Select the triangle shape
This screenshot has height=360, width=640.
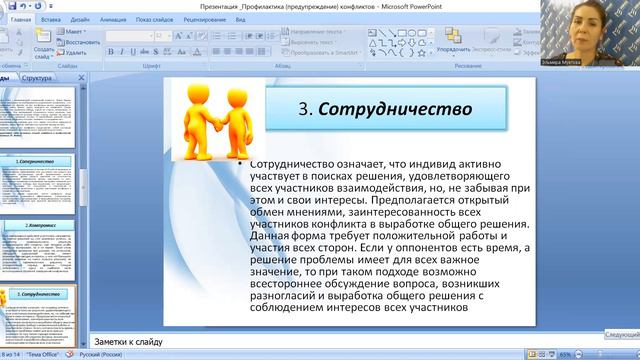(x=372, y=43)
